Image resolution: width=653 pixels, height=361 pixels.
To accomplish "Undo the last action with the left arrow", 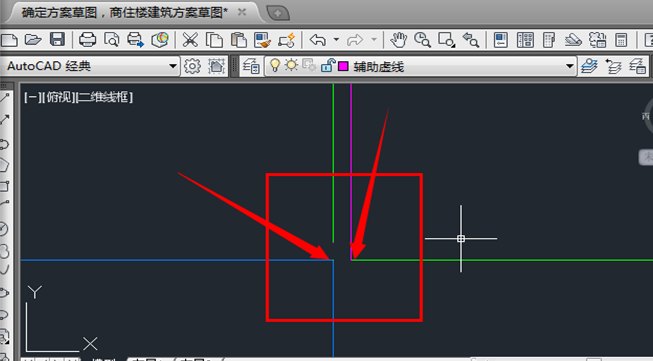I will 318,40.
